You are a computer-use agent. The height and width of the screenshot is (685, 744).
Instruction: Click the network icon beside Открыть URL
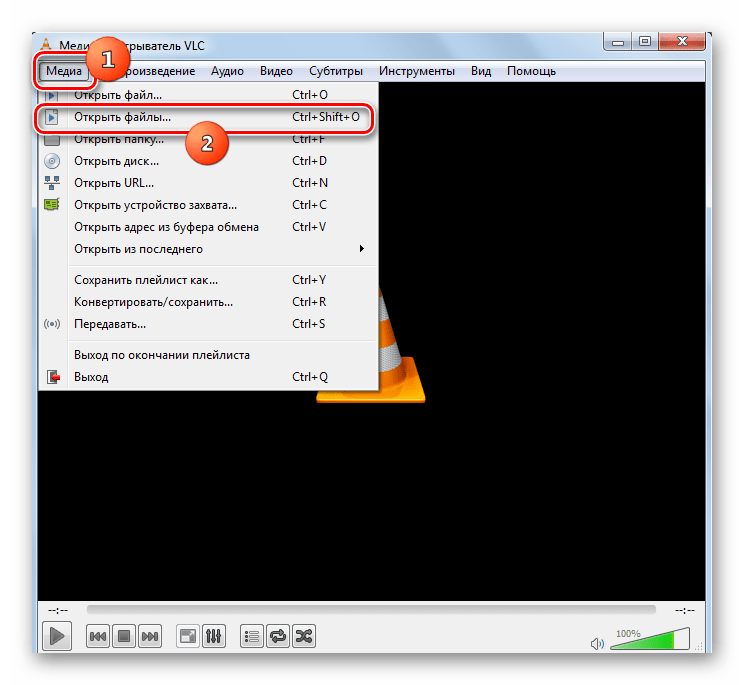52,183
